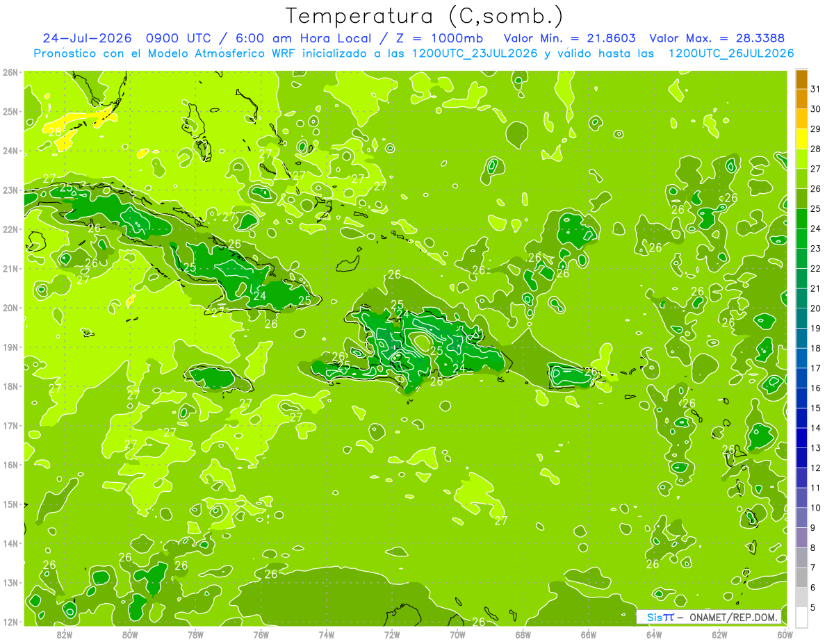This screenshot has height=644, width=834.
Task: Click the title 'Temperatura (C,somb.)'
Action: 425,16
